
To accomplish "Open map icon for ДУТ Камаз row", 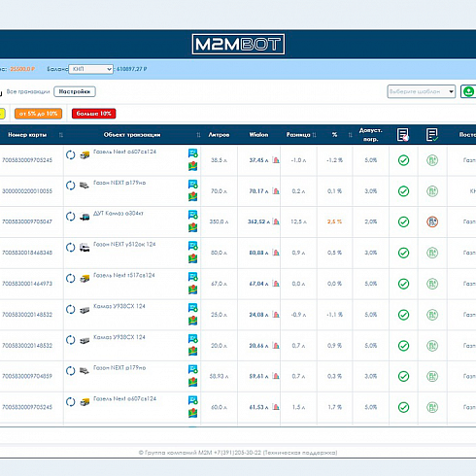I will click(193, 227).
